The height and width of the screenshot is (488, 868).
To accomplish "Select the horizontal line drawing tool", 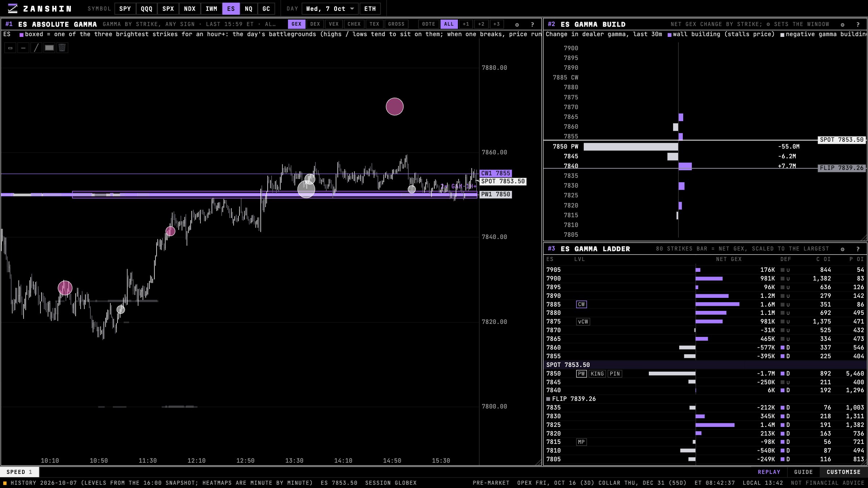I will (23, 48).
